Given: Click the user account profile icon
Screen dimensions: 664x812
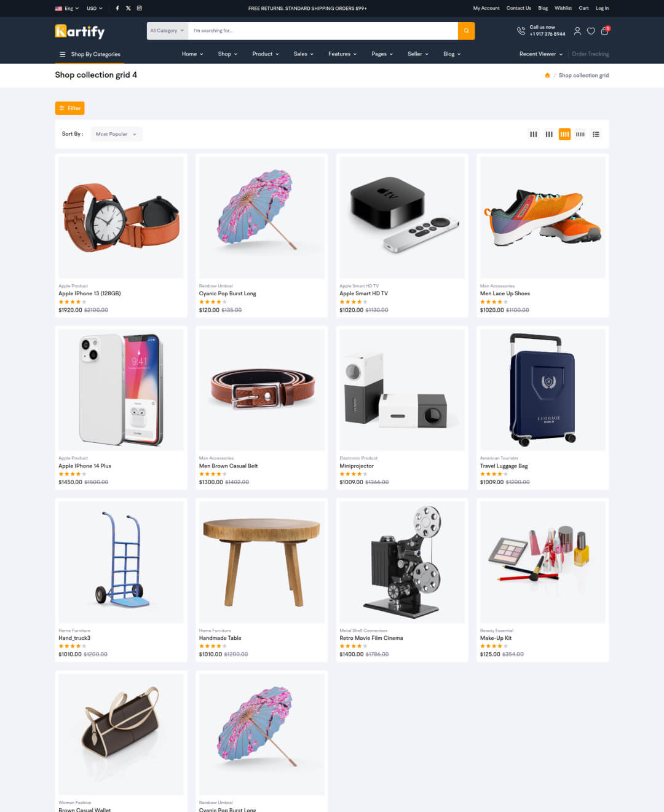Looking at the screenshot, I should (577, 31).
